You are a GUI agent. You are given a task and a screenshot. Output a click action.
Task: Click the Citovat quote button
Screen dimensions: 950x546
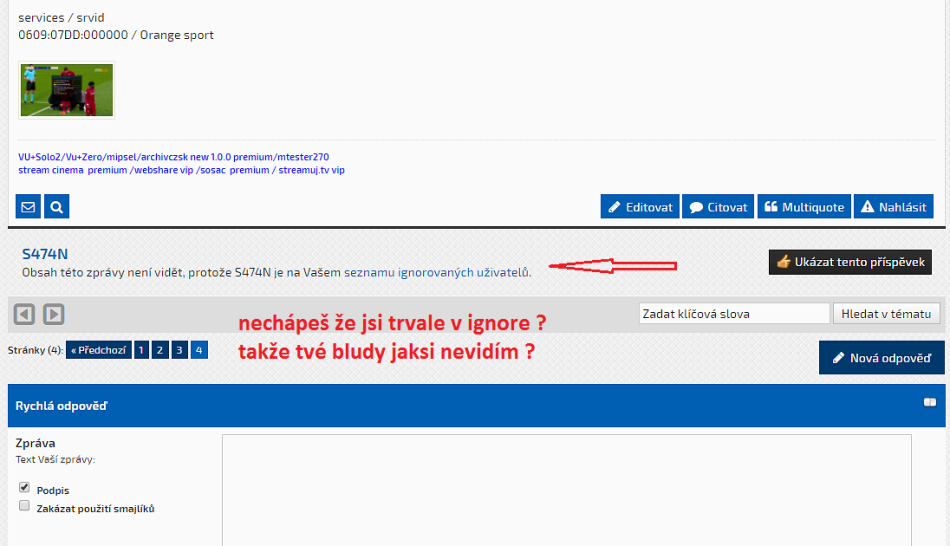coord(718,207)
